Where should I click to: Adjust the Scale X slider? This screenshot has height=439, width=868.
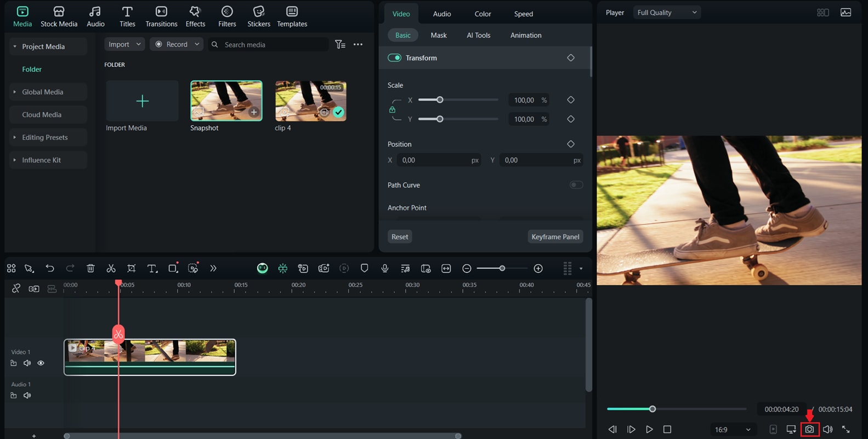tap(458, 100)
